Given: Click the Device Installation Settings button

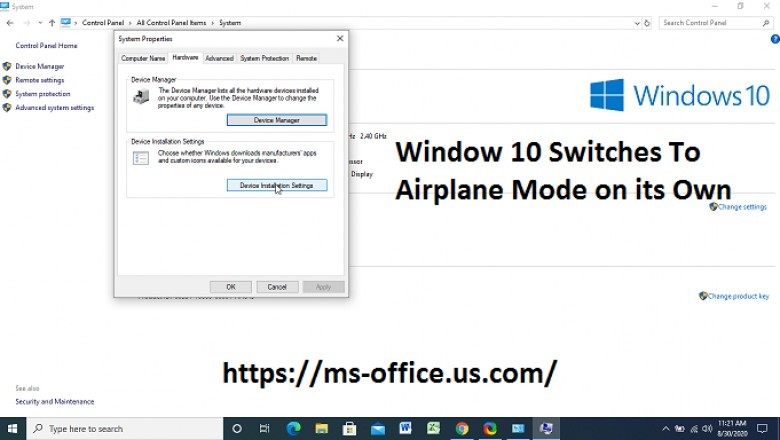Looking at the screenshot, I should click(277, 185).
